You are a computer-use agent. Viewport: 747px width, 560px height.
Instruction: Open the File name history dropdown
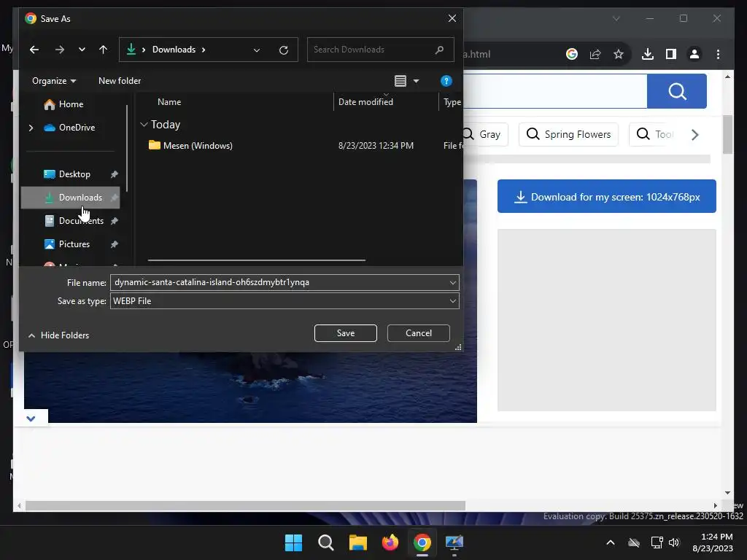pyautogui.click(x=452, y=283)
